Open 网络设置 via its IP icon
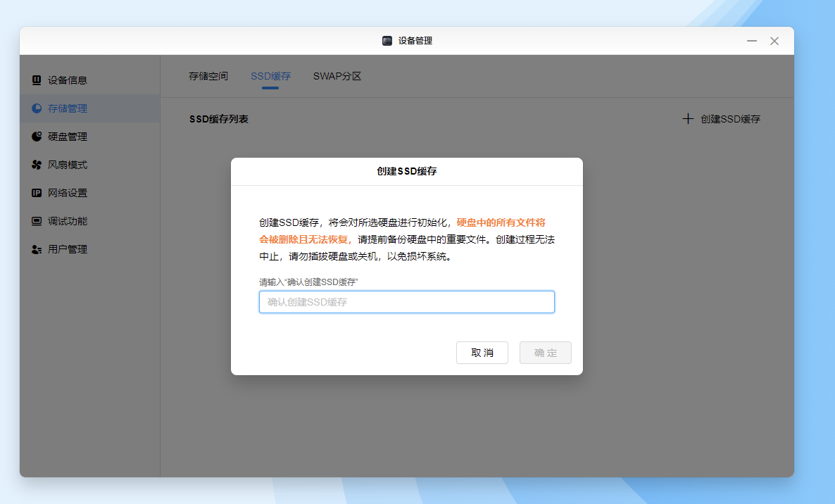This screenshot has height=504, width=835. (x=37, y=193)
